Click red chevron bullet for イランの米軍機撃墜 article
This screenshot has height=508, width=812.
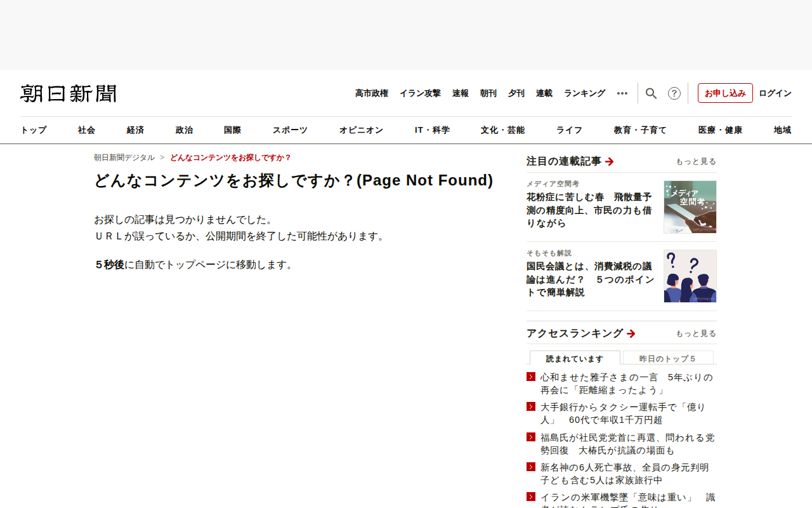[531, 497]
